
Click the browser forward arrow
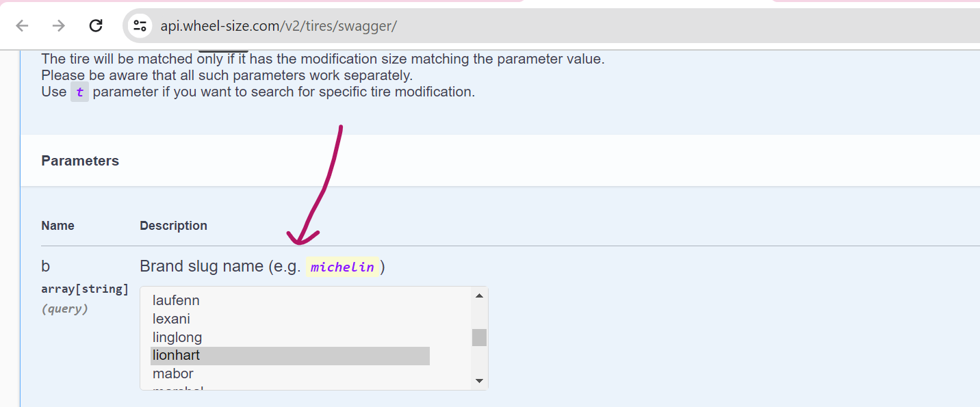pos(59,26)
